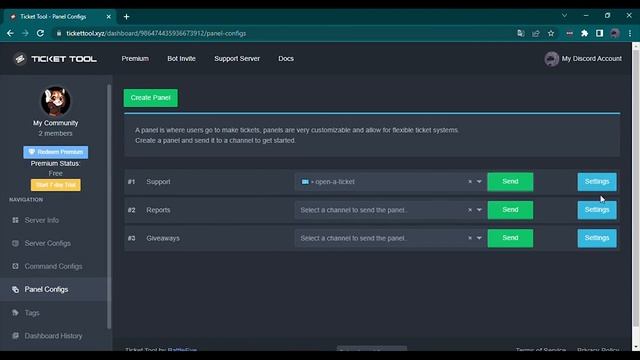Screen dimensions: 640x360
Task: Open the Docs nav item
Action: click(286, 59)
